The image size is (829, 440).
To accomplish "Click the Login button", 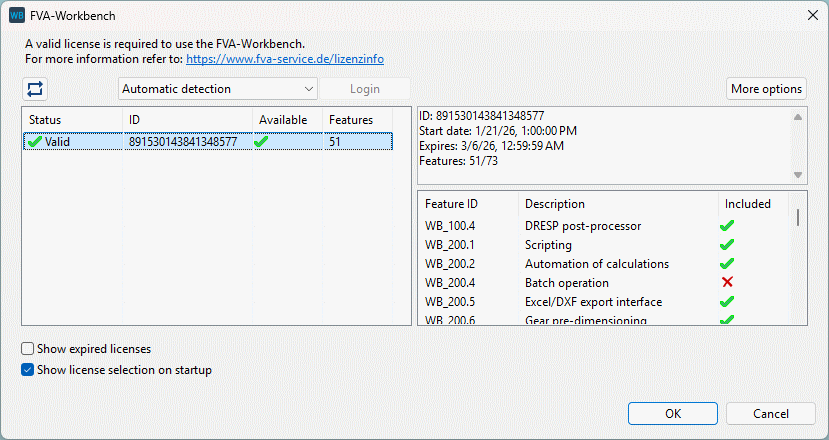I will coord(365,89).
